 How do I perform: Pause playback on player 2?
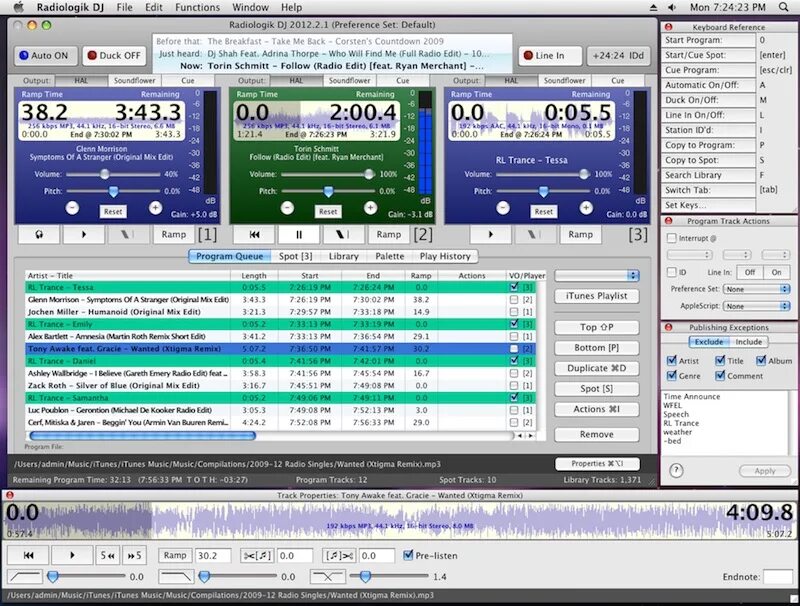pyautogui.click(x=299, y=235)
